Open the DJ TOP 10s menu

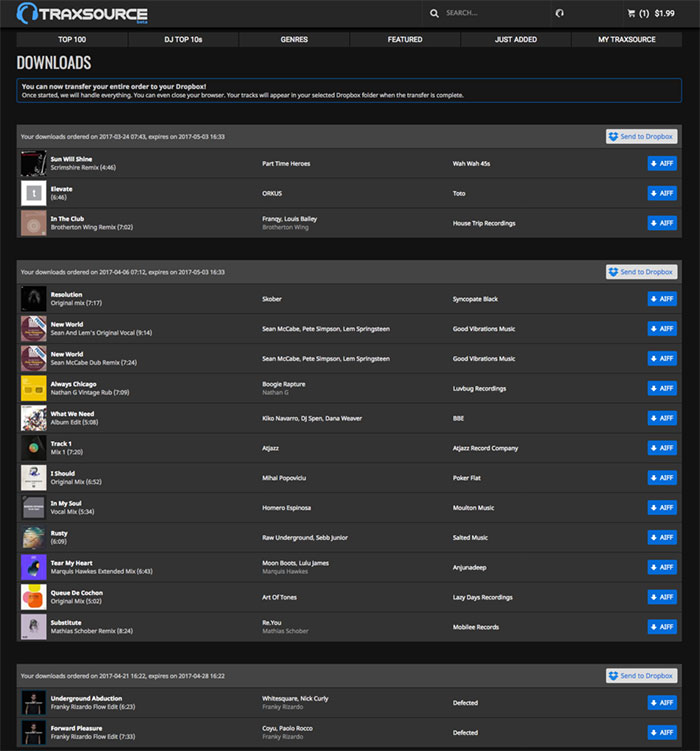(183, 40)
